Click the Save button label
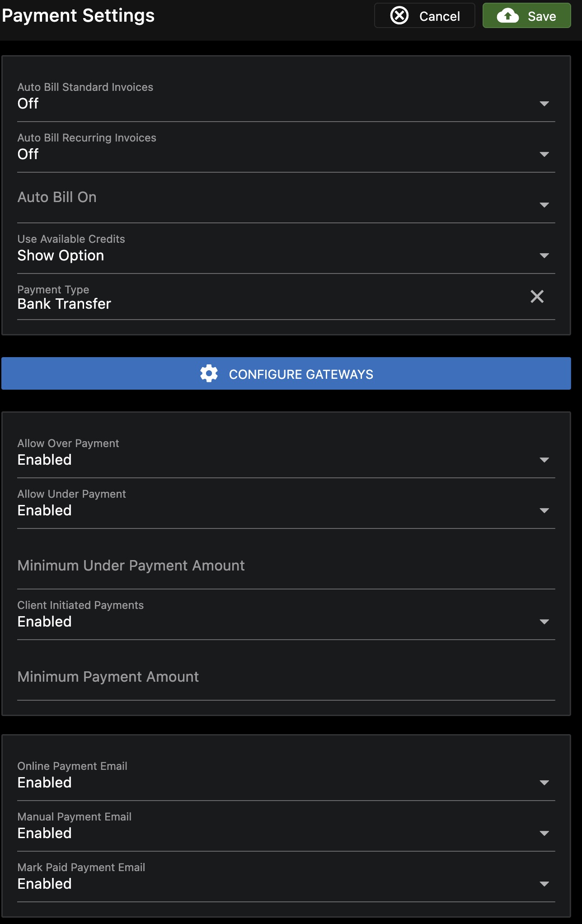 (x=542, y=16)
